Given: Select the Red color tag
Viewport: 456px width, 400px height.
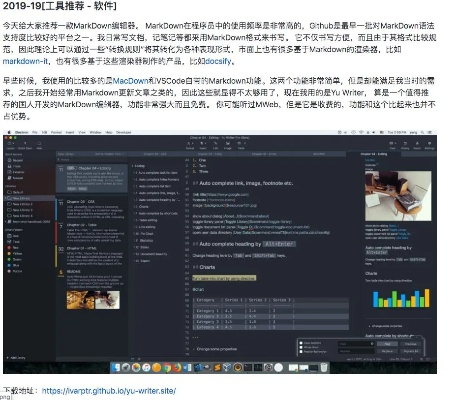Looking at the screenshot, I should click(x=13, y=248).
